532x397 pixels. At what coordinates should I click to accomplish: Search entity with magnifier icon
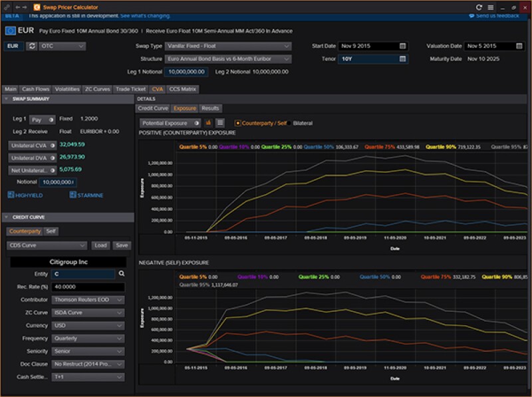pyautogui.click(x=122, y=273)
